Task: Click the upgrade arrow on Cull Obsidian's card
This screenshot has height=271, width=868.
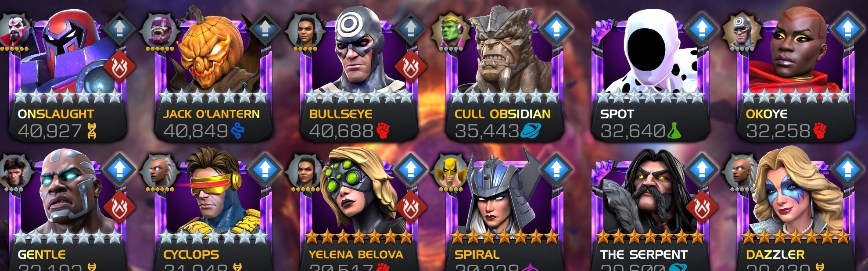Action: 556,29
